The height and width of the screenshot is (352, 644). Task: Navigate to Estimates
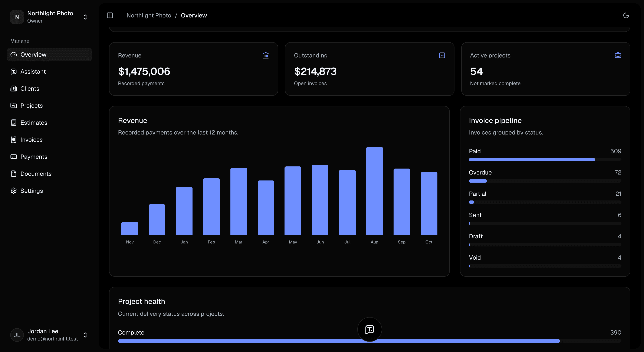pyautogui.click(x=49, y=122)
